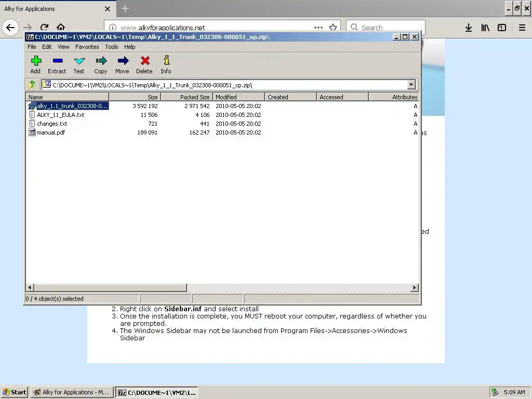
Task: View site information icon in address bar
Action: [113, 28]
